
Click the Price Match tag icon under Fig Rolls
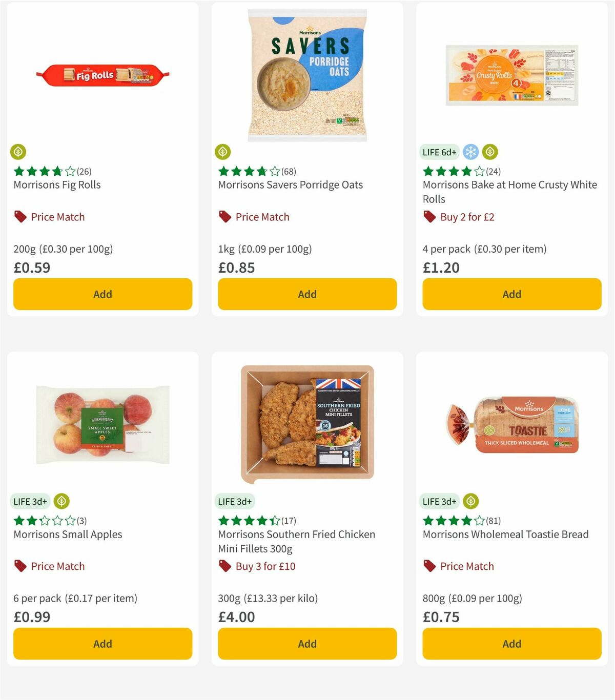(19, 216)
